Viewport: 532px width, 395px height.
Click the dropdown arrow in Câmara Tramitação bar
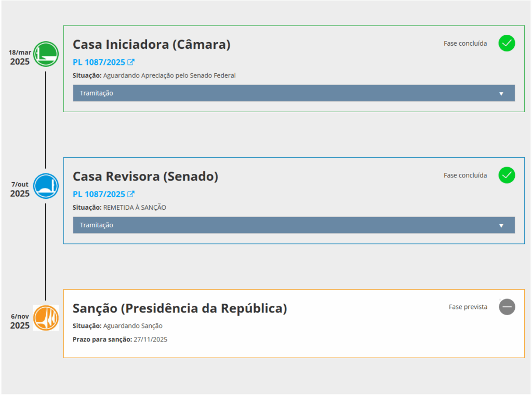click(501, 94)
